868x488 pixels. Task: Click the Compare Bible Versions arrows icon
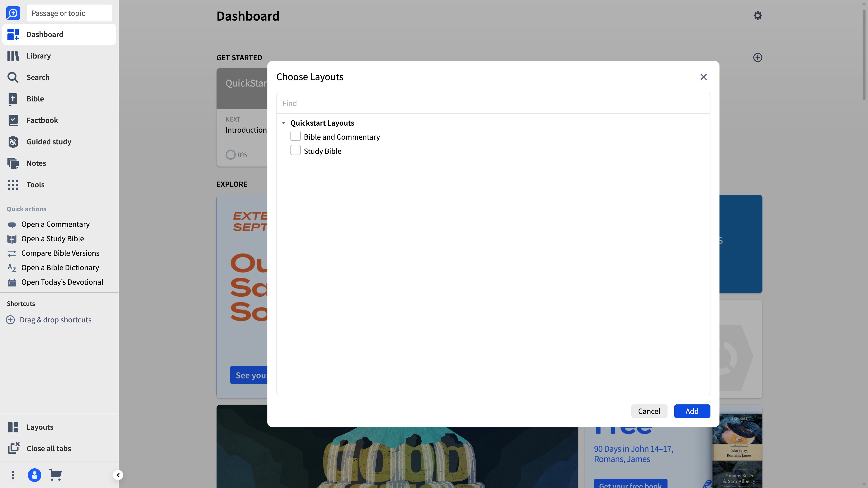(12, 253)
